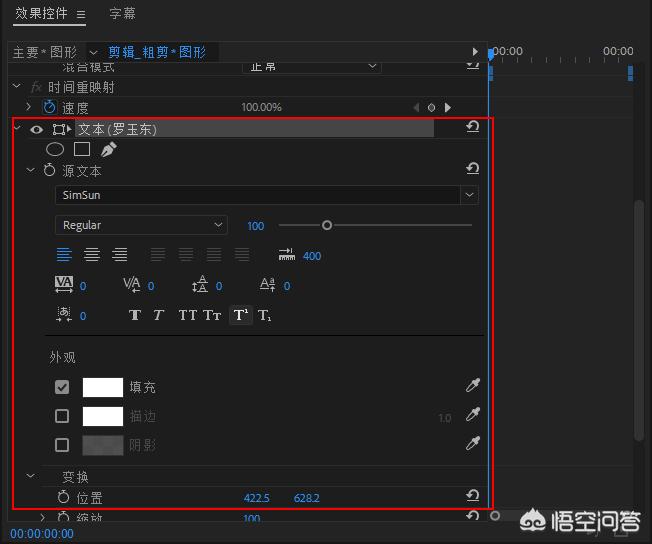
Task: Align text right
Action: (120, 255)
